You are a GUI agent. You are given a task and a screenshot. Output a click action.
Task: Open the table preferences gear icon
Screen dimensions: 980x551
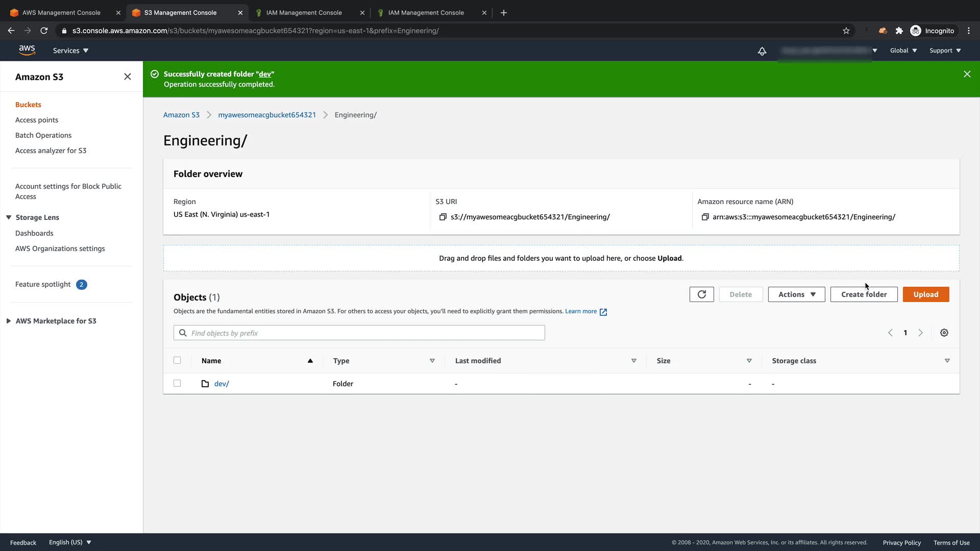pos(944,333)
